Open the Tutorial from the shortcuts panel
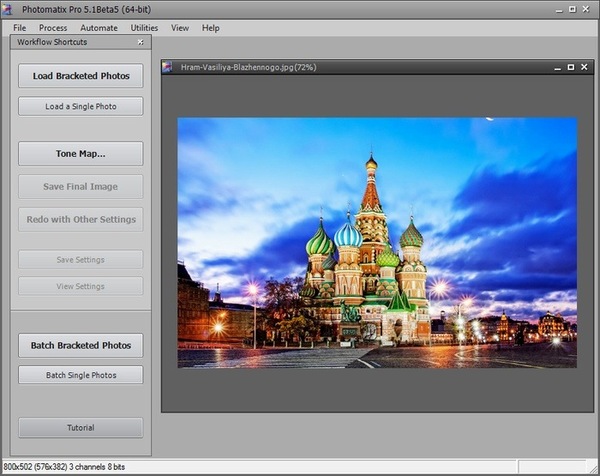This screenshot has width=600, height=476. (x=81, y=428)
